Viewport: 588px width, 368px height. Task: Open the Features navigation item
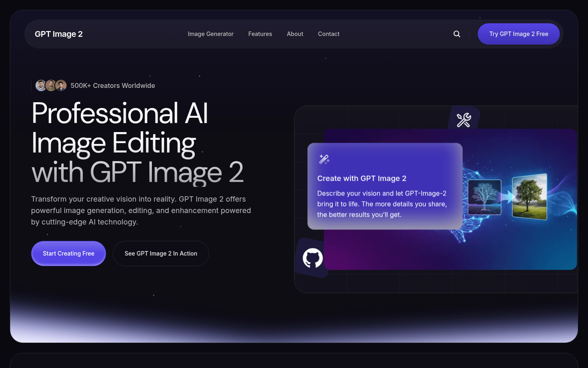[260, 34]
